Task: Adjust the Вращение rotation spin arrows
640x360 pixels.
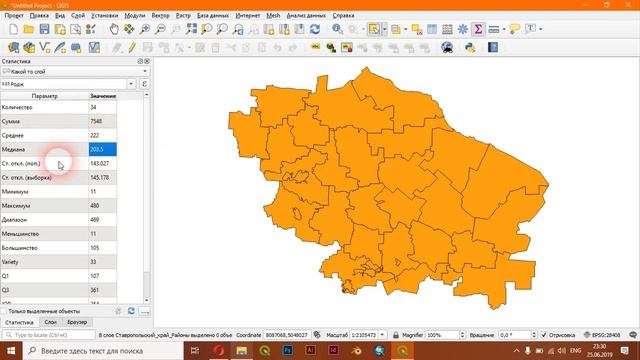Action: [x=534, y=335]
